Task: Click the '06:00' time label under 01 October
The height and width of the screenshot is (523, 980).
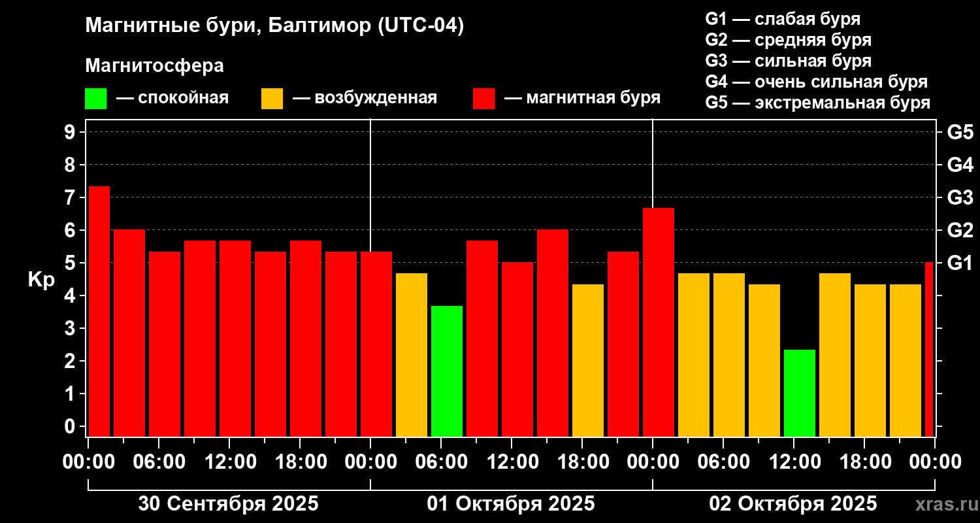Action: click(x=441, y=462)
